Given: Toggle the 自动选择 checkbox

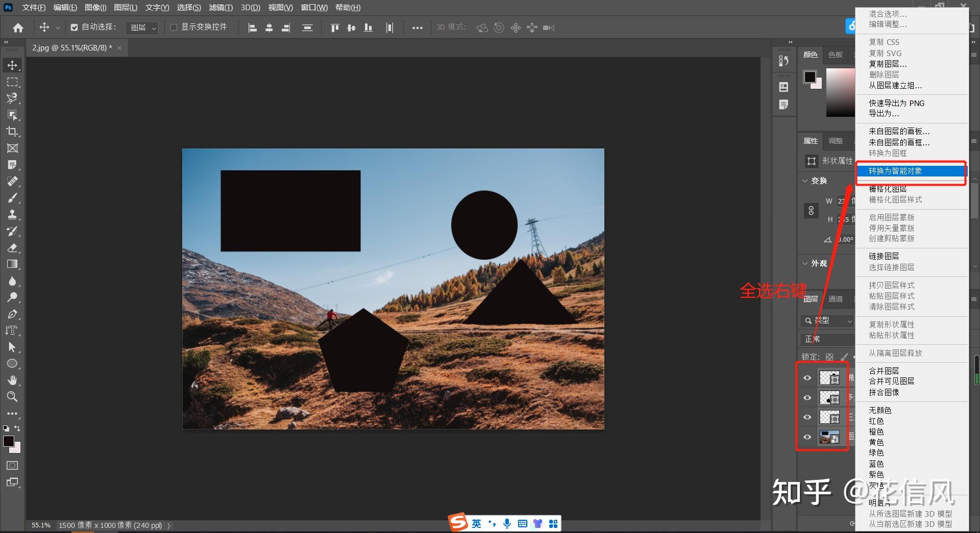Looking at the screenshot, I should (75, 28).
